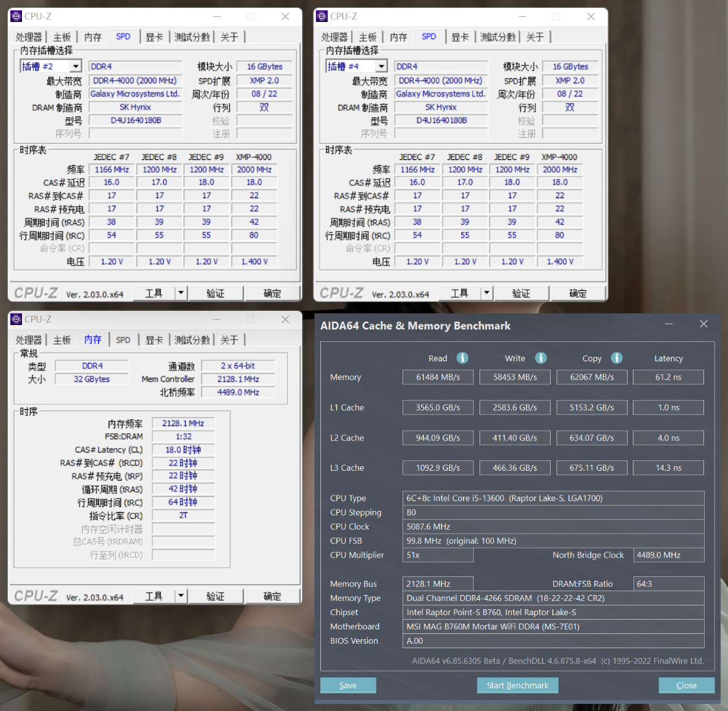Open the 工具 dropdown arrow in bottom-left window
The image size is (728, 711).
click(x=179, y=596)
